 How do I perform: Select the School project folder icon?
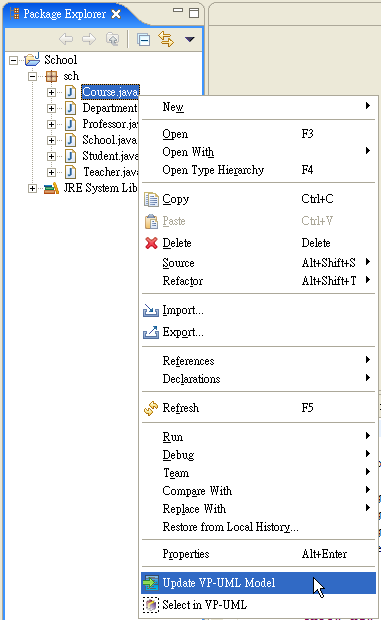point(32,59)
